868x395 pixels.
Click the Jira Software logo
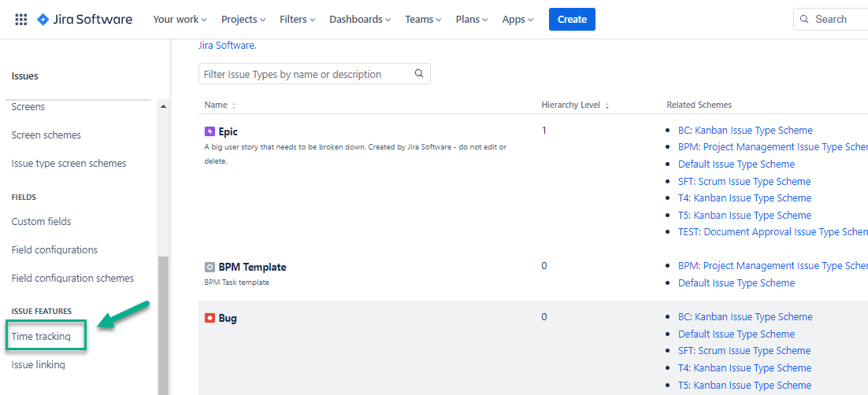(x=85, y=20)
